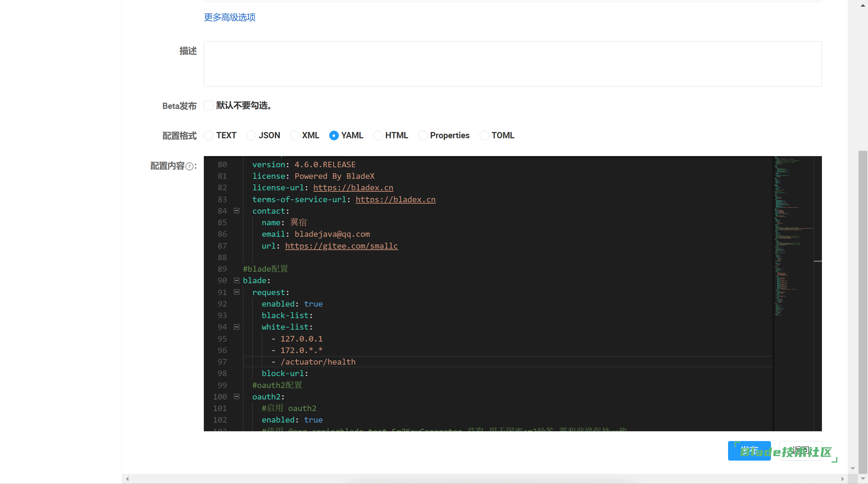Collapse the request: block at line 91
Viewport: 868px width, 484px height.
coord(237,292)
